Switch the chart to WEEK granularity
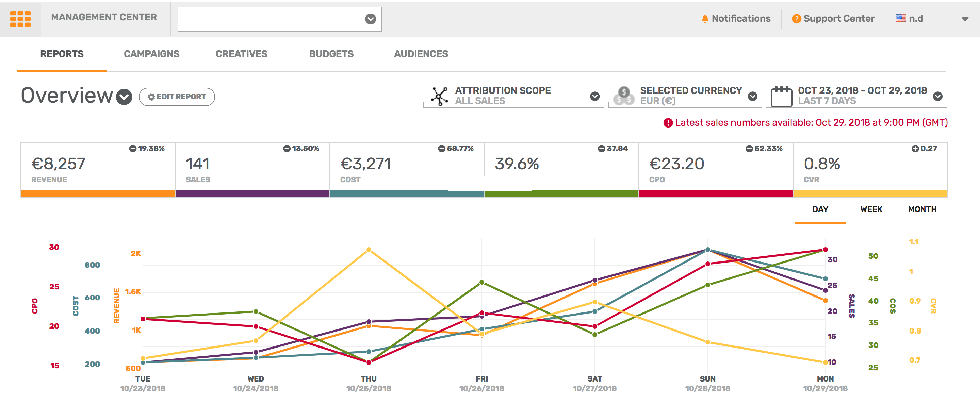This screenshot has height=406, width=980. pos(871,209)
